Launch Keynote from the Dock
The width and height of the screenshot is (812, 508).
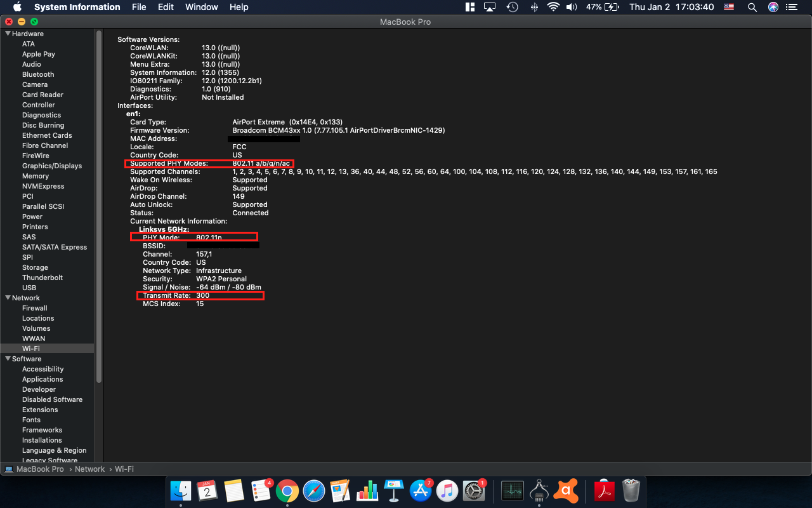[394, 490]
